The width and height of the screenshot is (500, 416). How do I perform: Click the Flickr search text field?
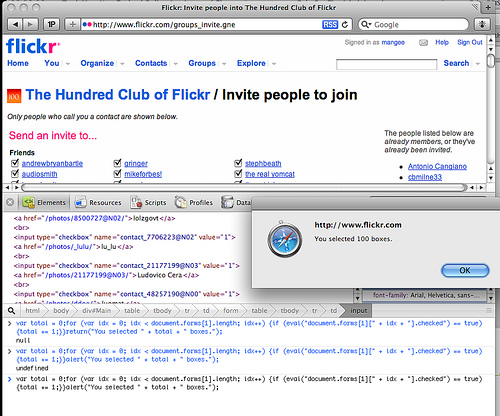tap(386, 64)
